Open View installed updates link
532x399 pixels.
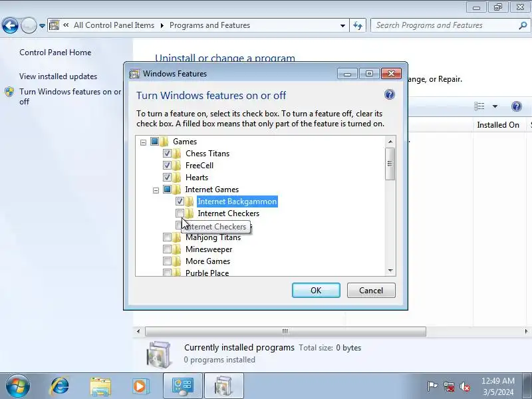pyautogui.click(x=58, y=76)
